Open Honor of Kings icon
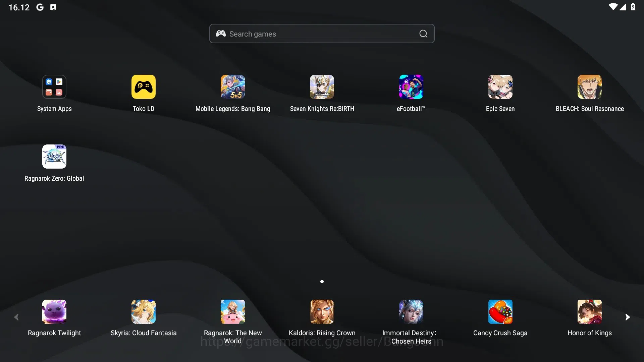The height and width of the screenshot is (362, 644). point(590,312)
